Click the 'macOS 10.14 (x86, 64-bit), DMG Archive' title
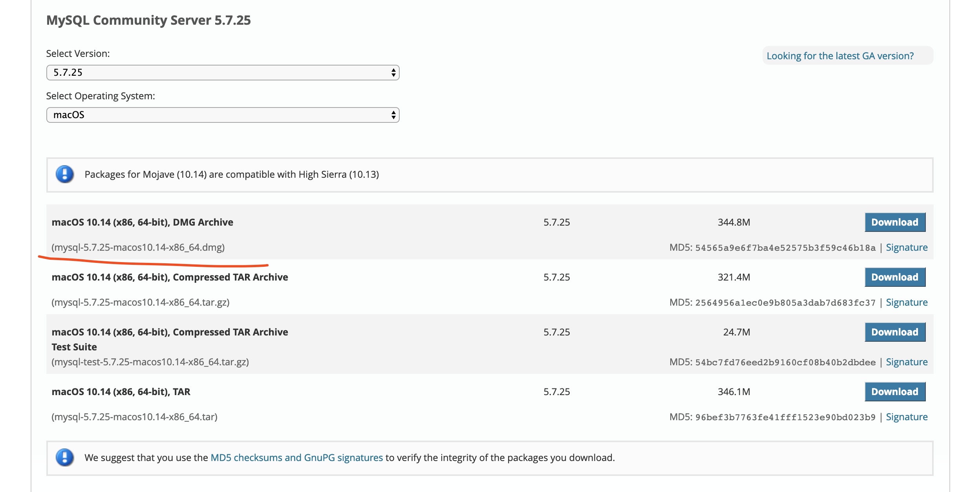Screen dimensions: 980x492 click(143, 222)
